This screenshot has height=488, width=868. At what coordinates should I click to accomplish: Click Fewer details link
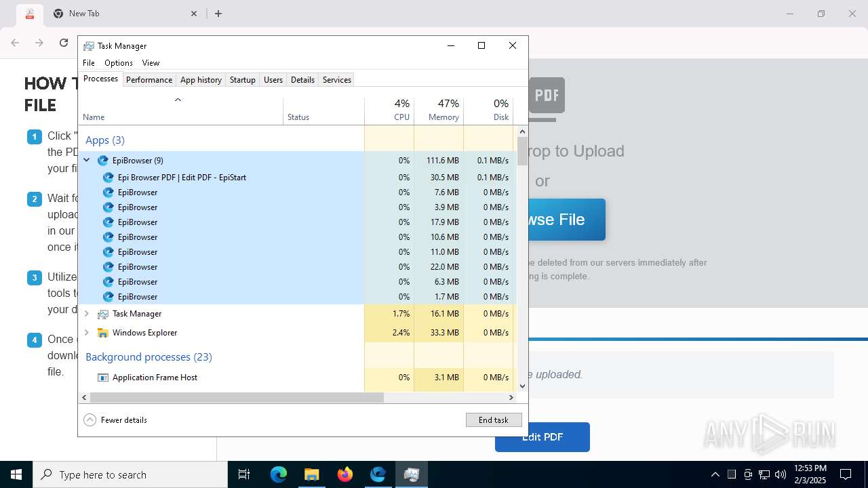124,420
